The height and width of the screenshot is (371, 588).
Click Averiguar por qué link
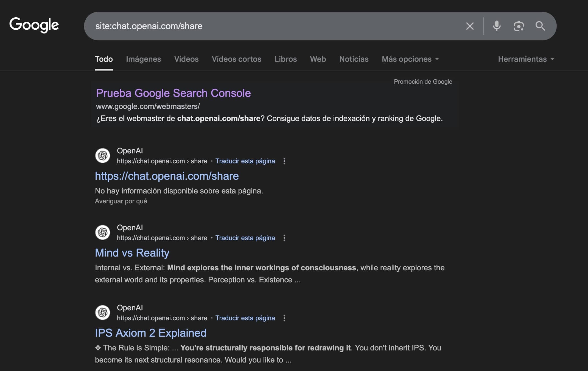coord(121,201)
